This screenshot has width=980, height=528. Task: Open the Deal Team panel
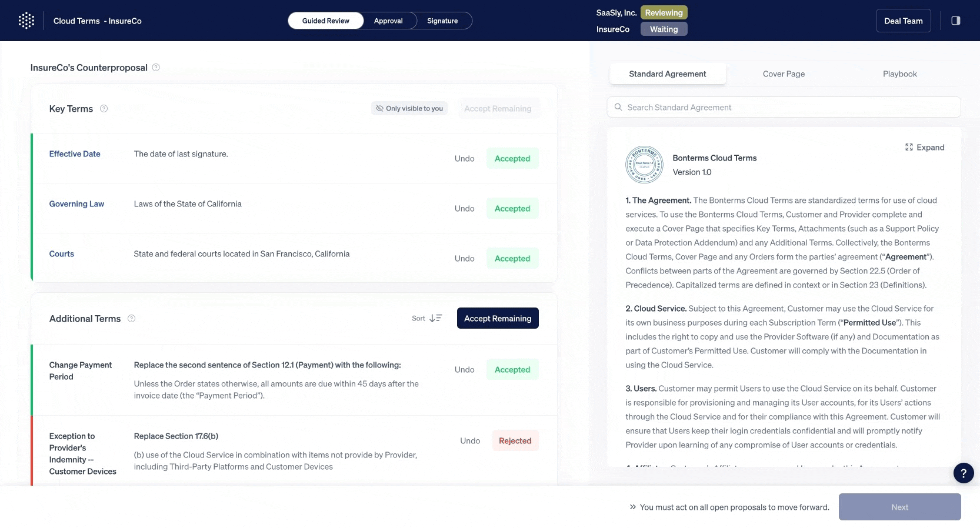[x=904, y=21]
